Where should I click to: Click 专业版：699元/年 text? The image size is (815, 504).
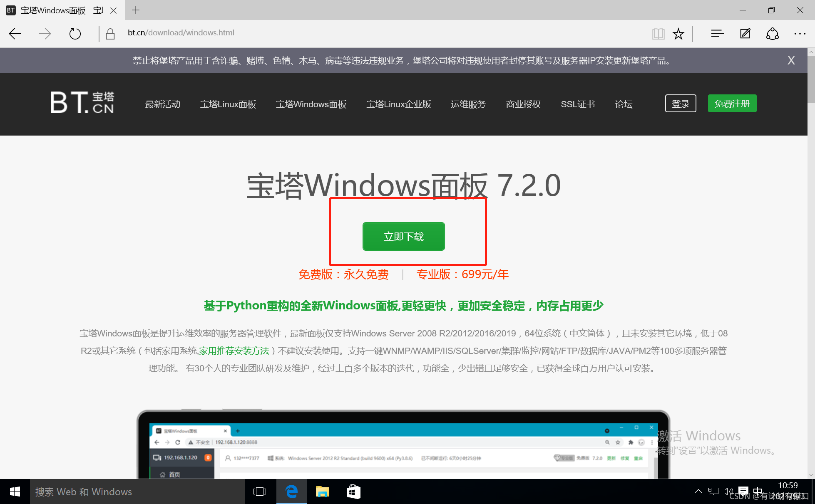click(x=462, y=274)
